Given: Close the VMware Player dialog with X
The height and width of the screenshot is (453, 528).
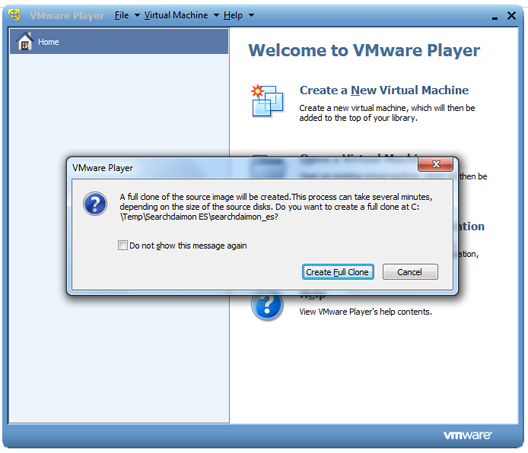Looking at the screenshot, I should [x=436, y=164].
